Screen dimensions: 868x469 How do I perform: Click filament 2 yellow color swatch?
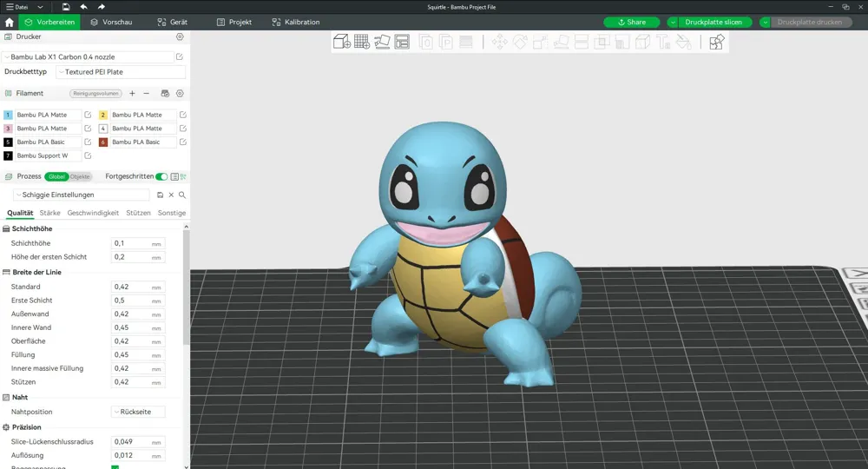pos(103,115)
